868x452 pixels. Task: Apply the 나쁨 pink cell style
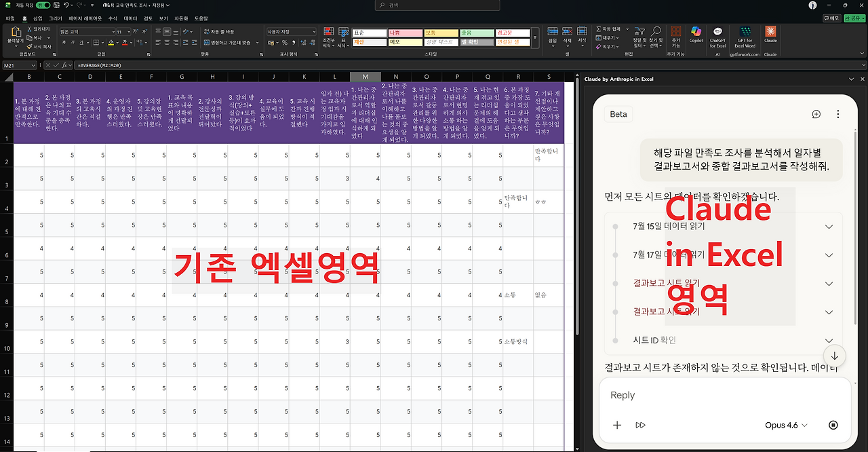405,33
